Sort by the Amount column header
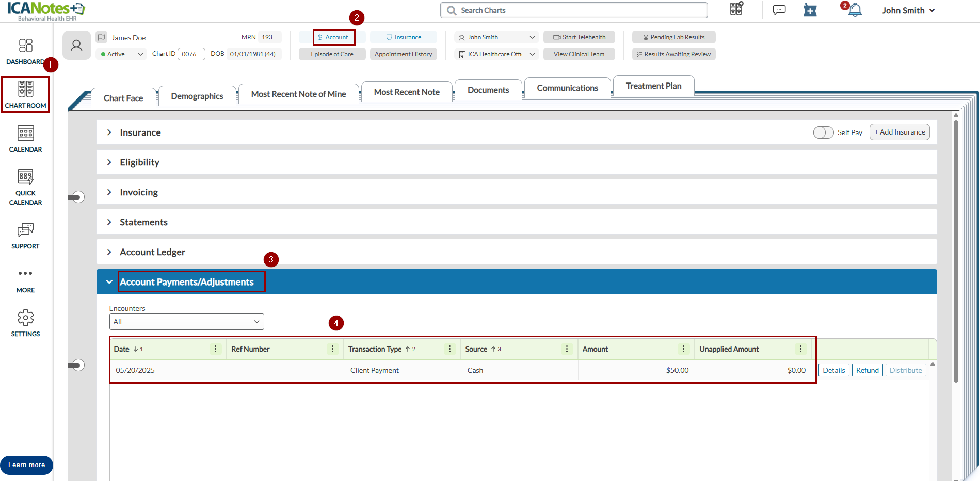This screenshot has height=481, width=980. [595, 349]
